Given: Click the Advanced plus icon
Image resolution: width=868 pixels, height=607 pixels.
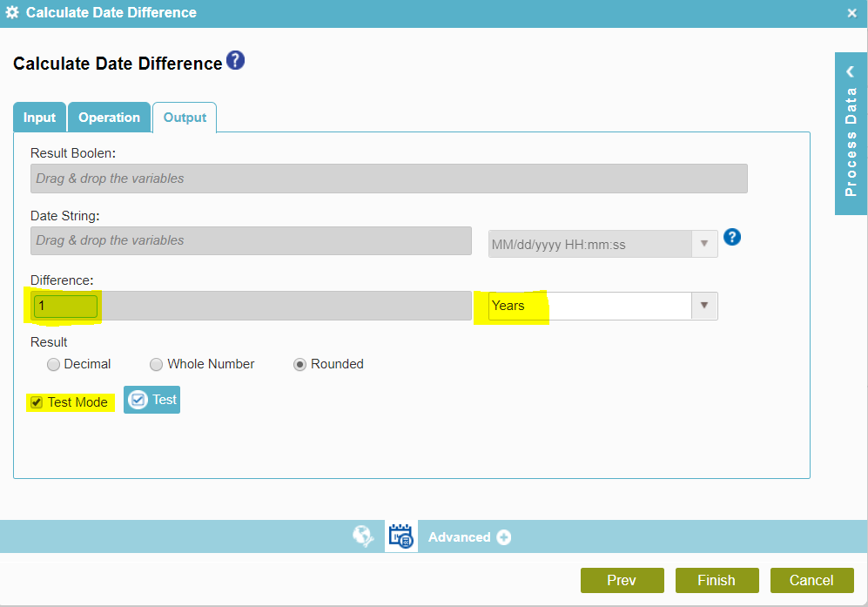Looking at the screenshot, I should click(504, 537).
